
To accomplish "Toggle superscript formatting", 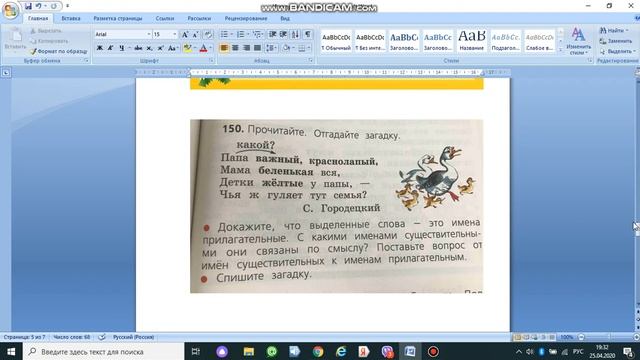I will click(160, 48).
